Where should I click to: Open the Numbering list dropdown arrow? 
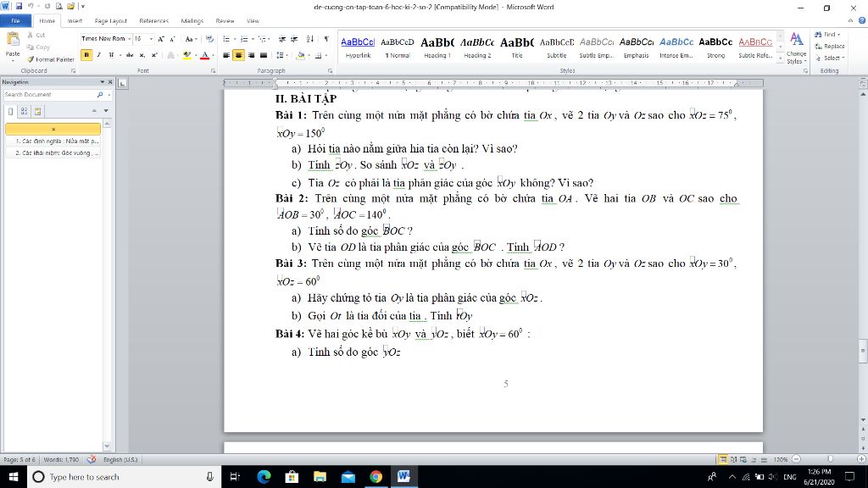(253, 39)
